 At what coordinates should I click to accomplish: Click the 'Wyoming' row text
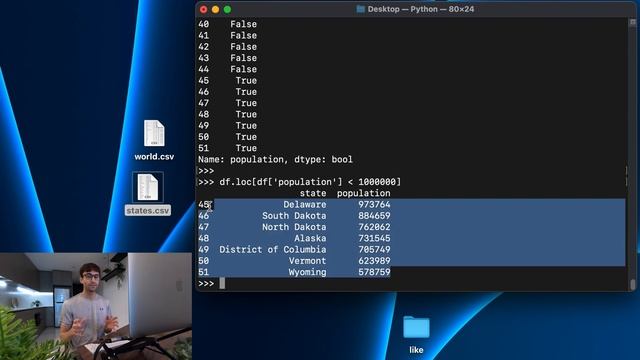[x=308, y=272]
